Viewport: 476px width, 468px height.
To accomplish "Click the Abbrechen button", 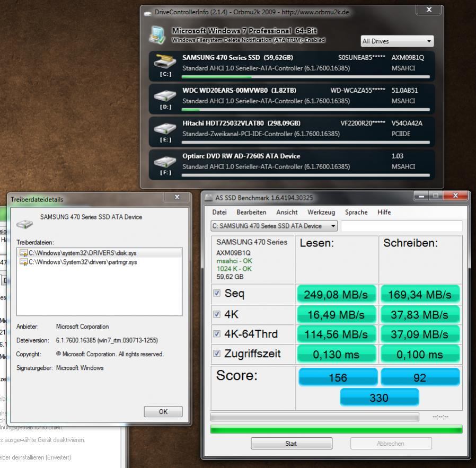I will tap(391, 444).
